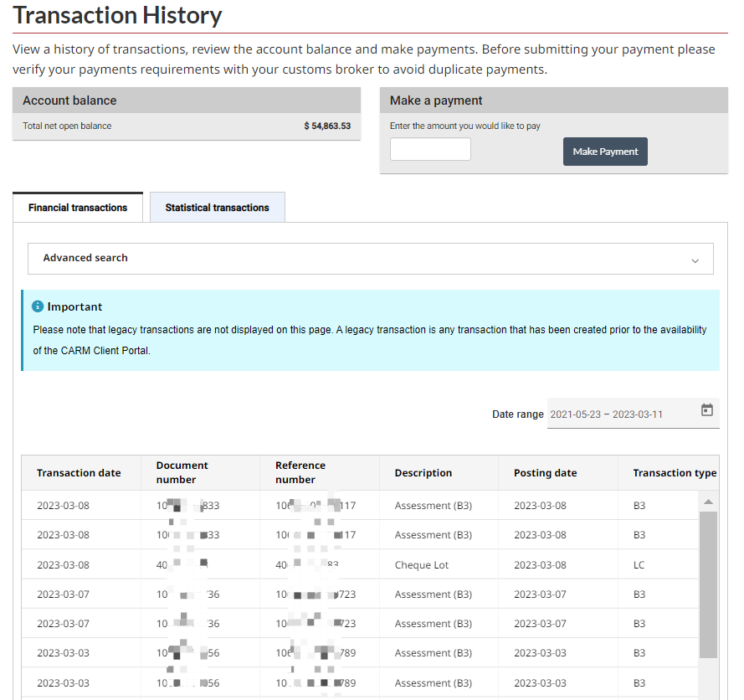
Task: Select the Transaction type column header
Action: coord(674,473)
